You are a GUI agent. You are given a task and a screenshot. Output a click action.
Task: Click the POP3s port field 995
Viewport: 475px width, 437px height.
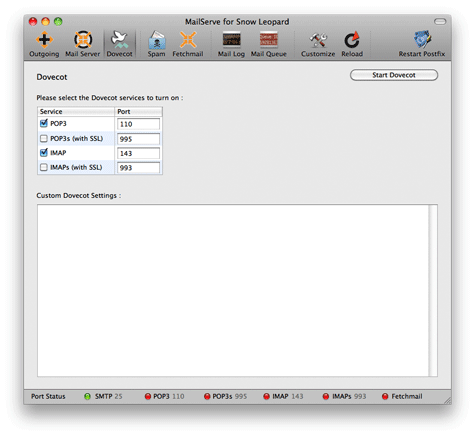tap(138, 139)
